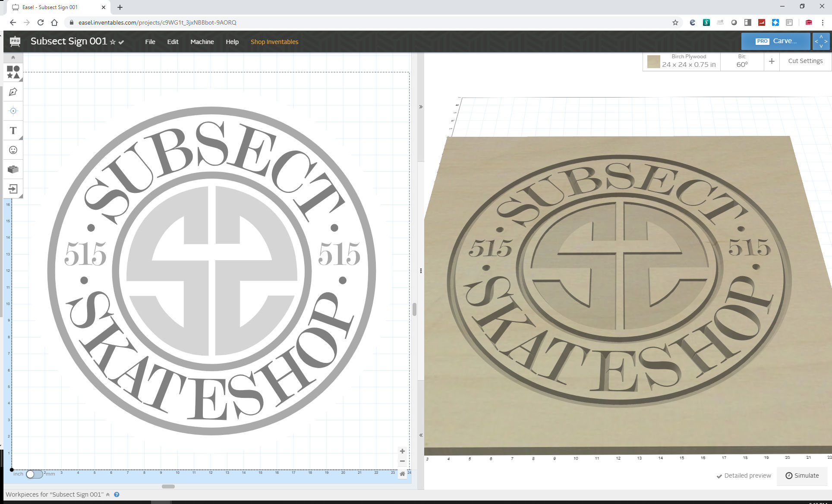Viewport: 832px width, 504px height.
Task: Click the red chart browser extension
Action: point(762,22)
